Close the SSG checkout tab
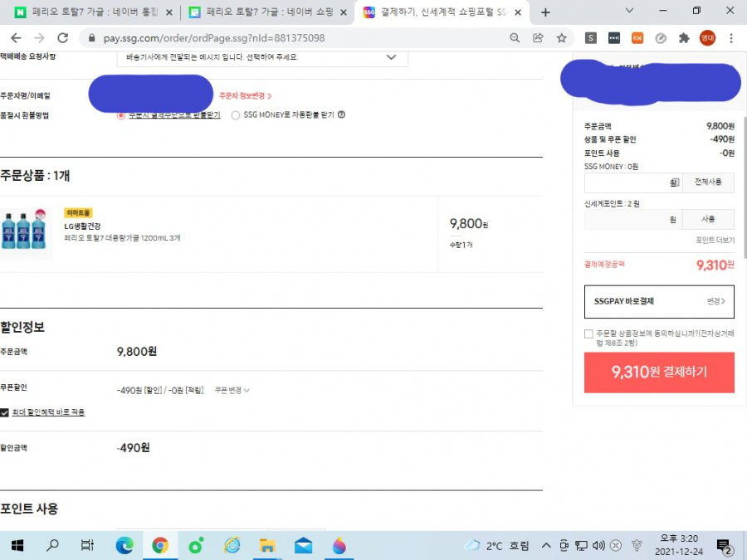This screenshot has height=560, width=747. point(519,12)
